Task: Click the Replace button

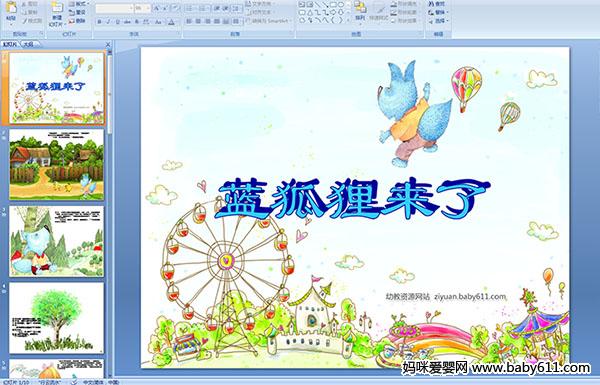Action: [437, 13]
